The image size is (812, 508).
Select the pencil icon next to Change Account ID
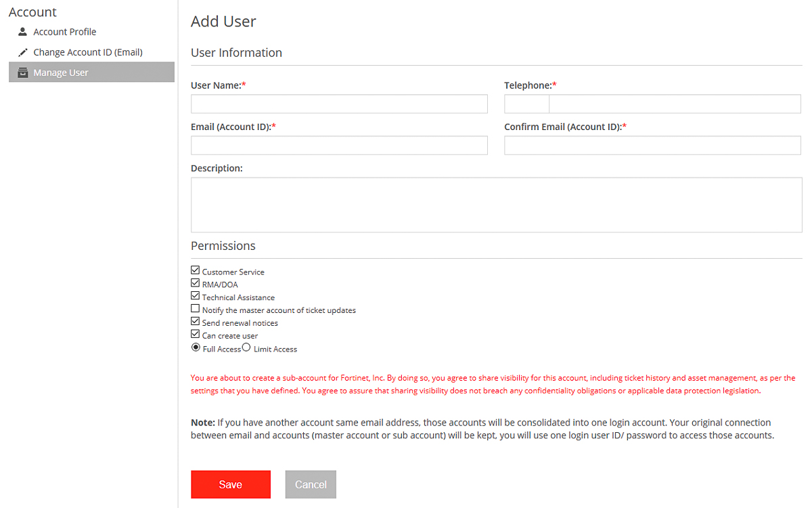[23, 51]
